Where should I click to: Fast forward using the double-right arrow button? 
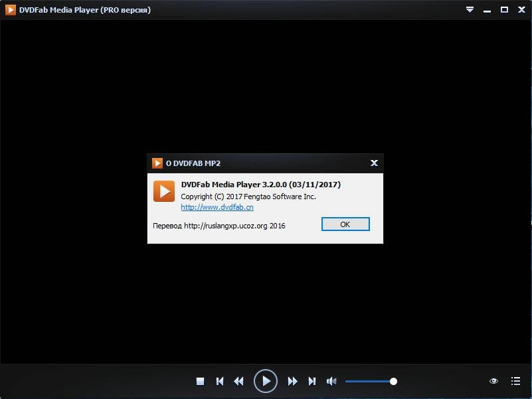pos(292,381)
